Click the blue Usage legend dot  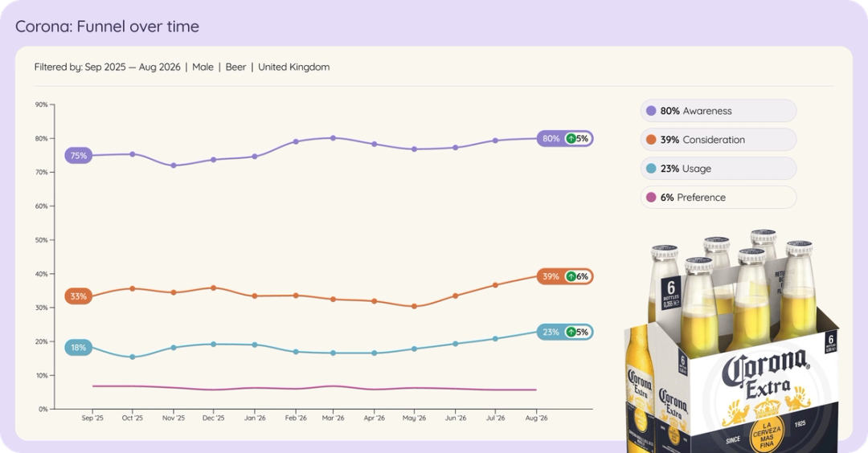coord(651,168)
